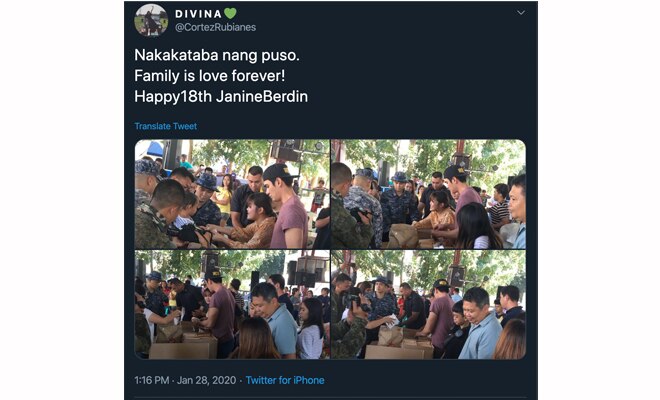The image size is (660, 400).
Task: Click the 1:16 PM Jan 28, 2020 timestamp
Action: coord(185,380)
